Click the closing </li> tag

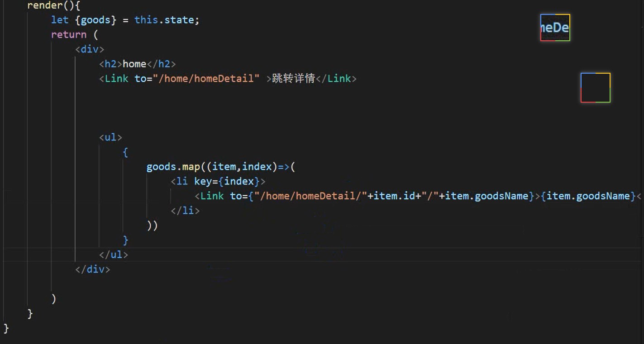[x=185, y=211]
